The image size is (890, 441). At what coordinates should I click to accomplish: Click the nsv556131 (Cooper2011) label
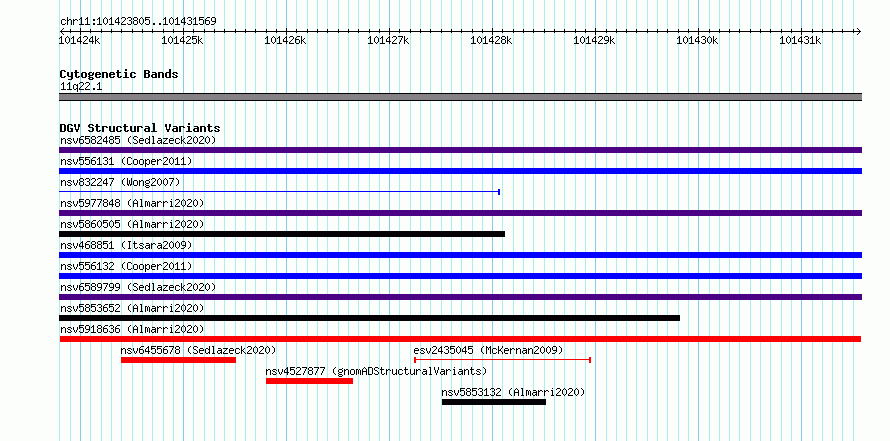126,161
